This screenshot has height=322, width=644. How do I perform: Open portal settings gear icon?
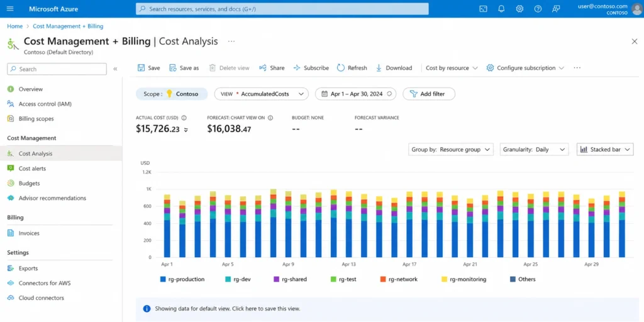point(519,9)
